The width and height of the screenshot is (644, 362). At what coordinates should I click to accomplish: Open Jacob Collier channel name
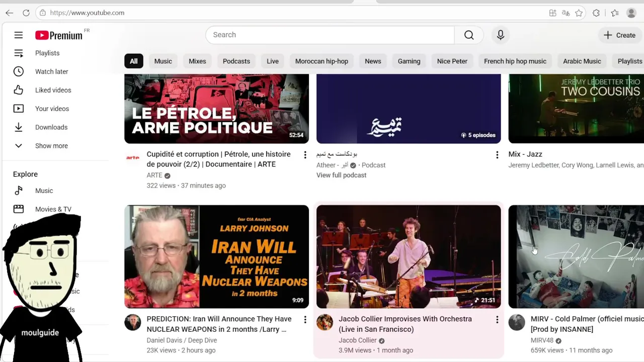coord(358,340)
